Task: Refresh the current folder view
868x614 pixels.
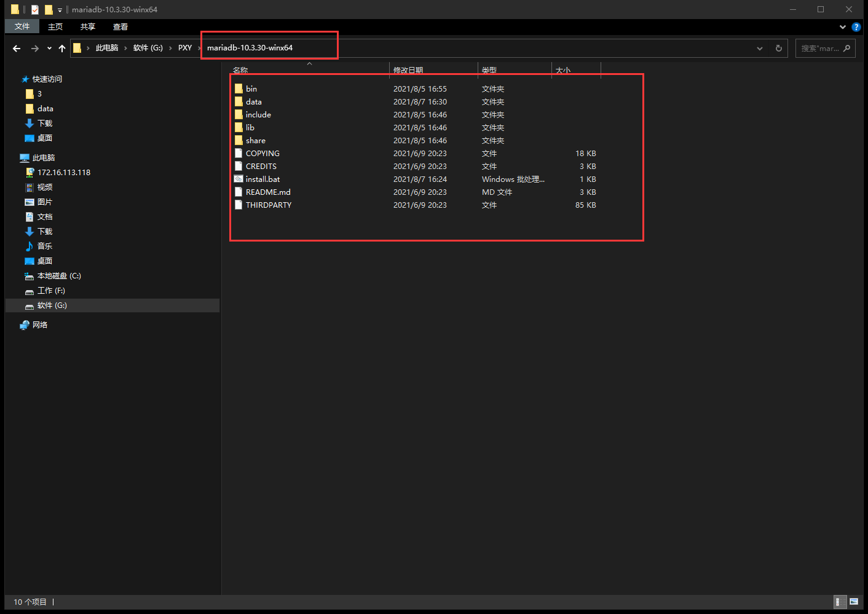Action: pos(779,48)
